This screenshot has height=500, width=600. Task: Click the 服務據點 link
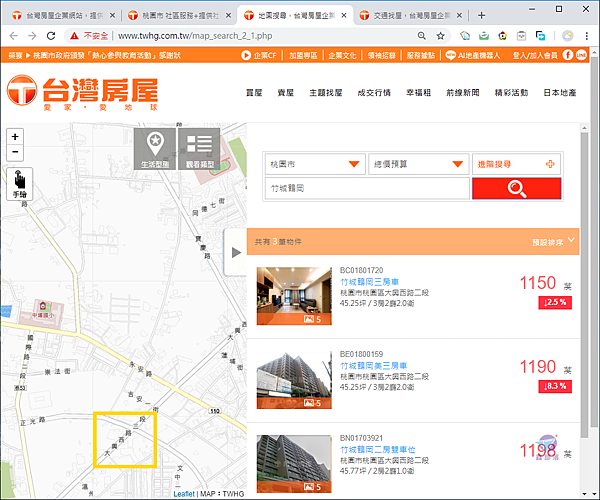[421, 55]
